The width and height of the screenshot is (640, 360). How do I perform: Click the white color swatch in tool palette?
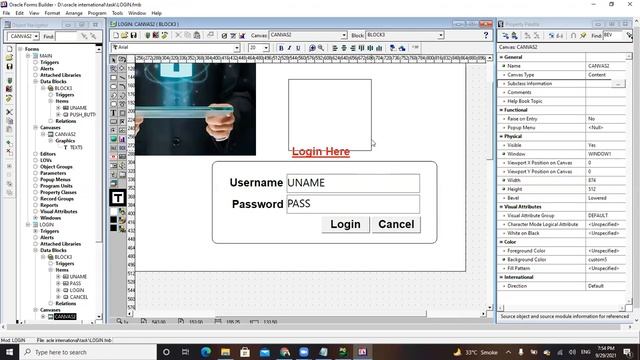[x=113, y=212]
